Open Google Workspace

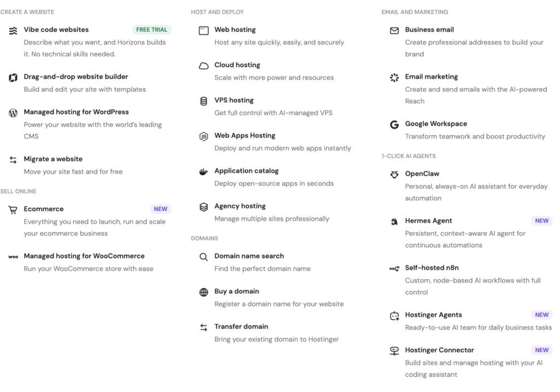tap(436, 124)
